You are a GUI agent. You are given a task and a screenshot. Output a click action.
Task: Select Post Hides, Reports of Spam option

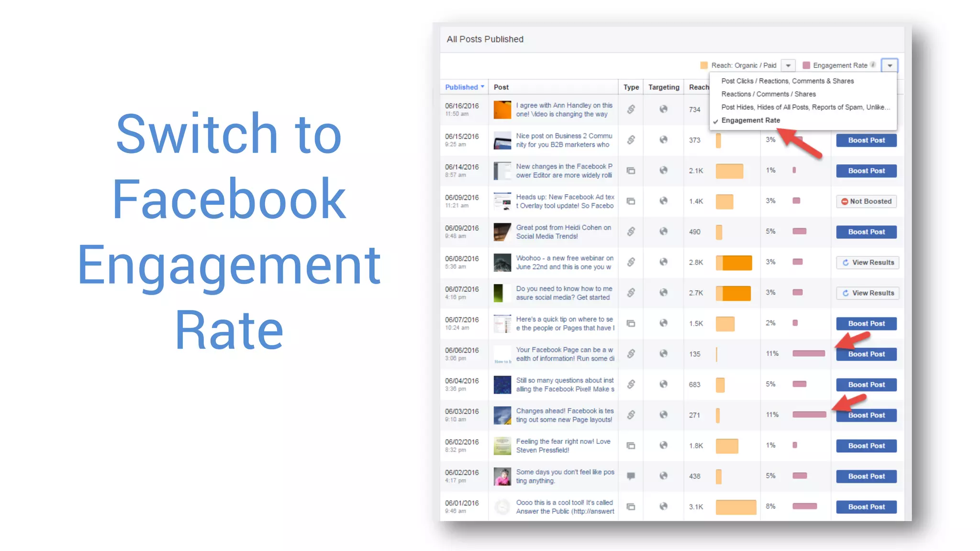pos(806,107)
